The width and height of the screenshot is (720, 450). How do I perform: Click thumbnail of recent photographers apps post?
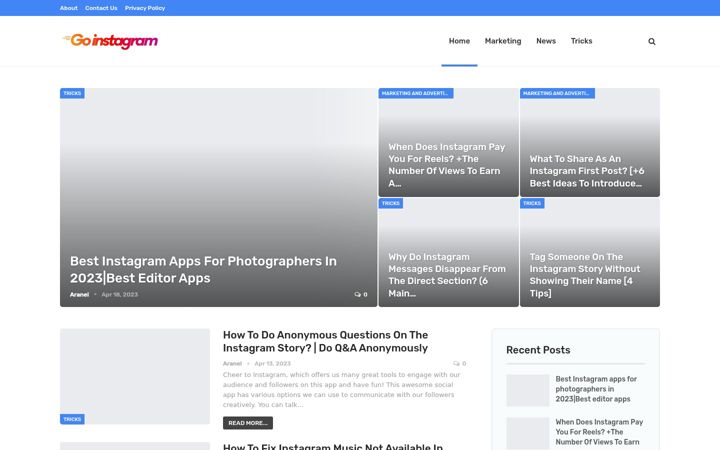coord(528,390)
